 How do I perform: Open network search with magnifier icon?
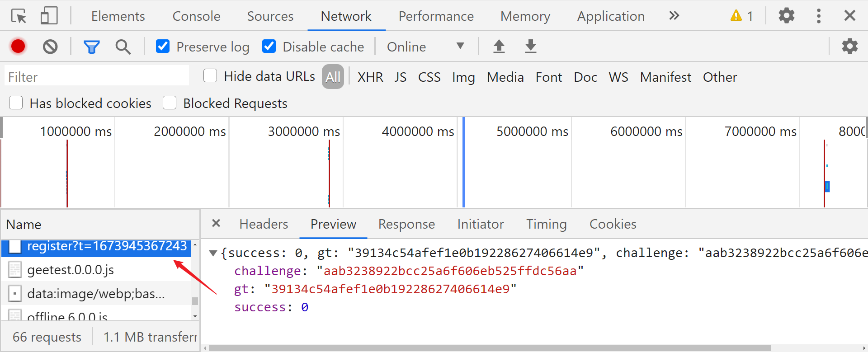123,47
